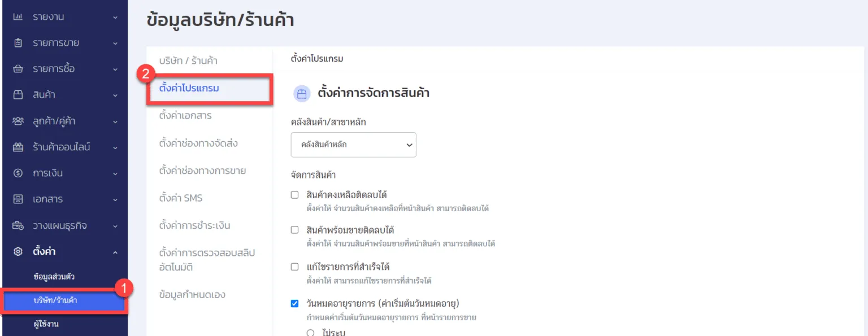Viewport: 868px width, 336px height.
Task: Enable สินค้าคงเหลือติดลบได้ checkbox
Action: tap(294, 195)
